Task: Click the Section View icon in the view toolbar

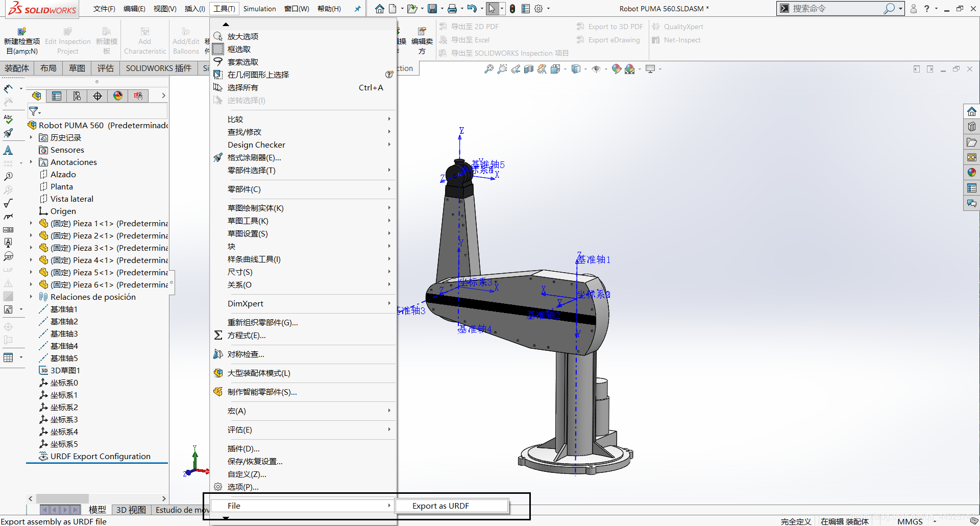Action: point(529,69)
